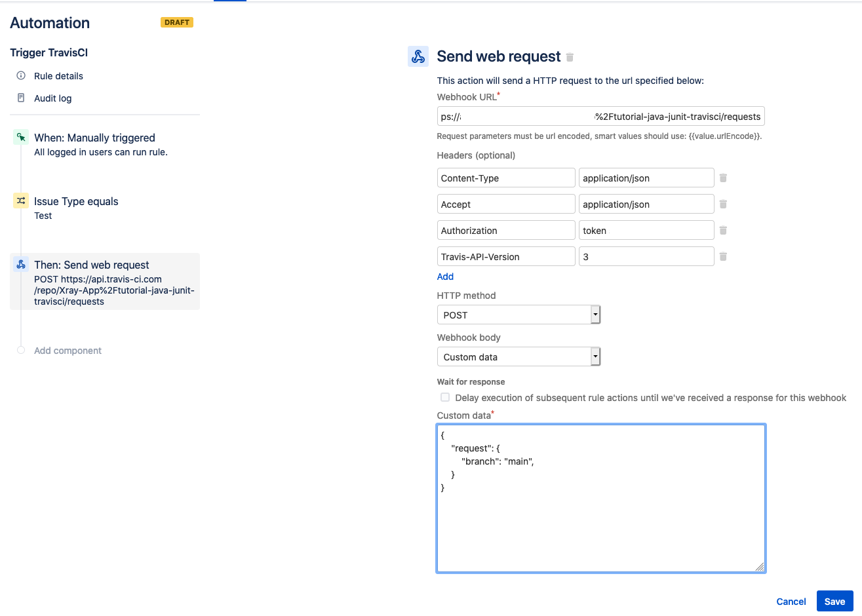Click the webhook icon beside Then: Send web request
Screen dimensions: 862x616
click(x=21, y=264)
